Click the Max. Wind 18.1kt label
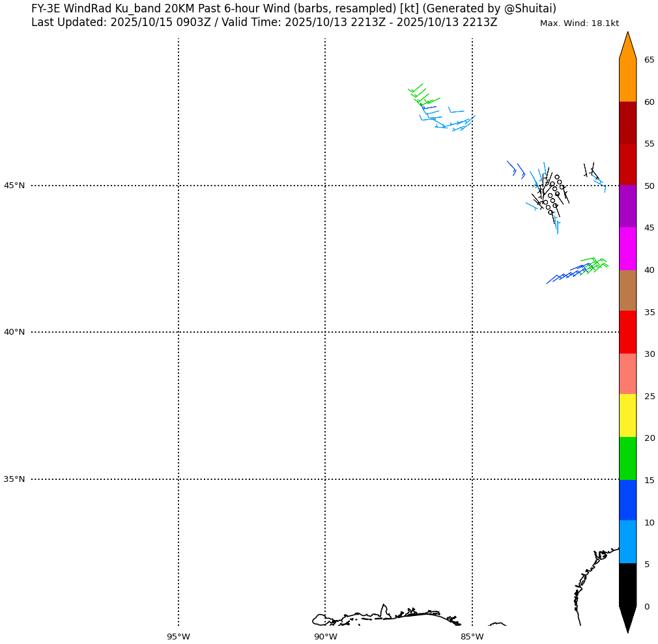The height and width of the screenshot is (644, 658). tap(579, 23)
